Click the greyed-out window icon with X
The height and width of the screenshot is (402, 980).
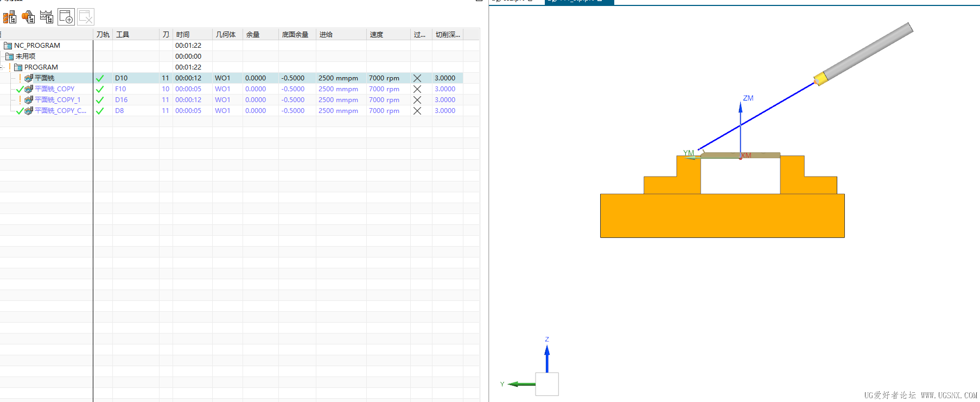[x=86, y=17]
